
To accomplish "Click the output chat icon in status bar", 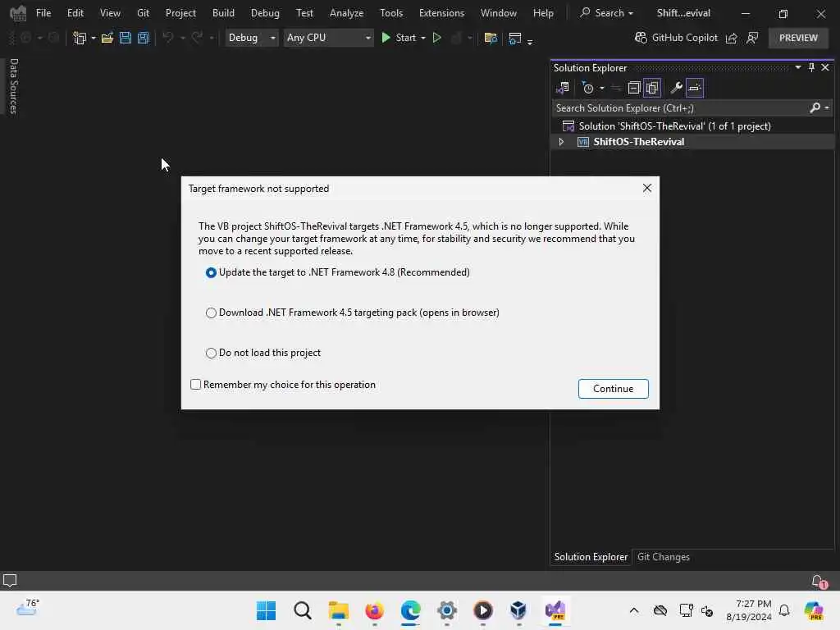I will (10, 581).
